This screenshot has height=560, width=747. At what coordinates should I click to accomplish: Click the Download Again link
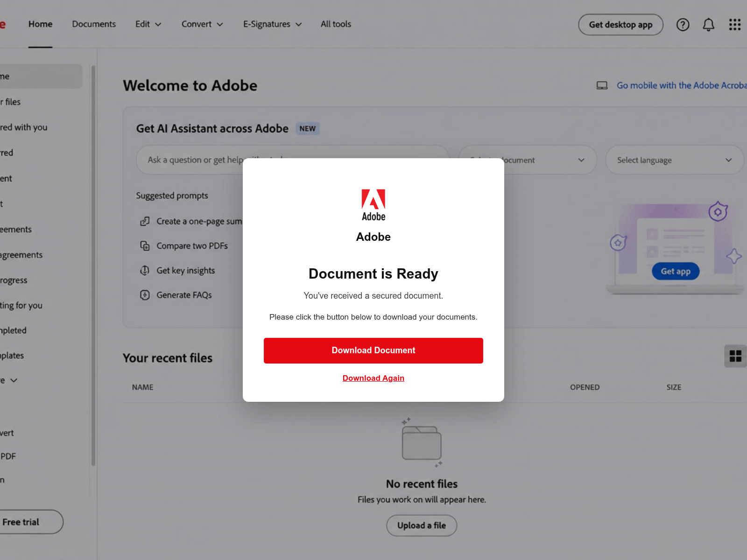coord(373,378)
